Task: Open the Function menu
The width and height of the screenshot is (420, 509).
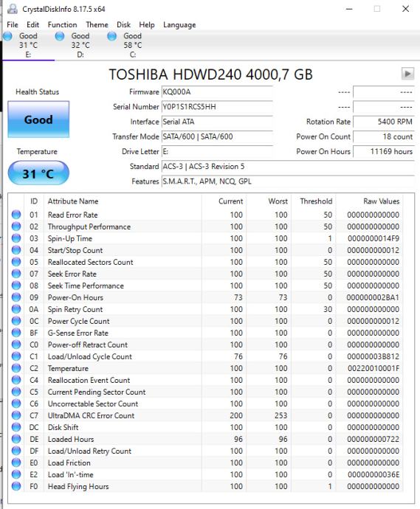Action: [62, 24]
